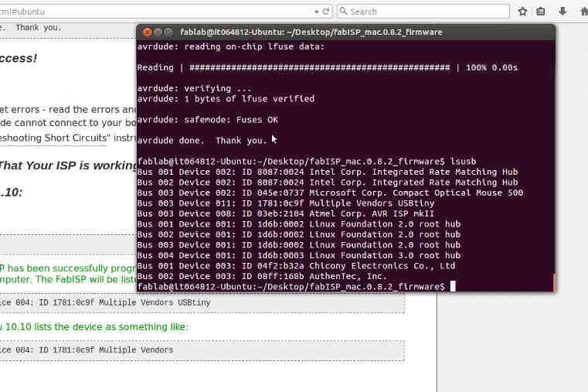This screenshot has width=588, height=392.
Task: Click the browser bookmark star icon
Action: click(x=522, y=12)
